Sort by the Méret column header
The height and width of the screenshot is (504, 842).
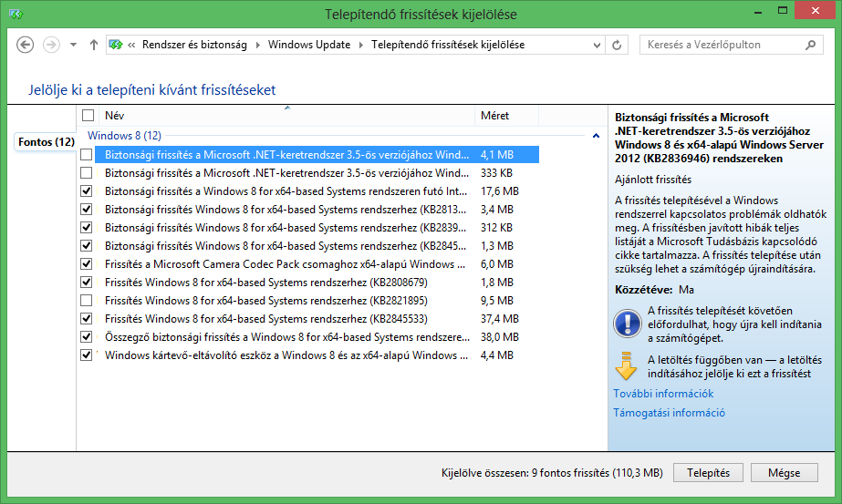tap(506, 116)
